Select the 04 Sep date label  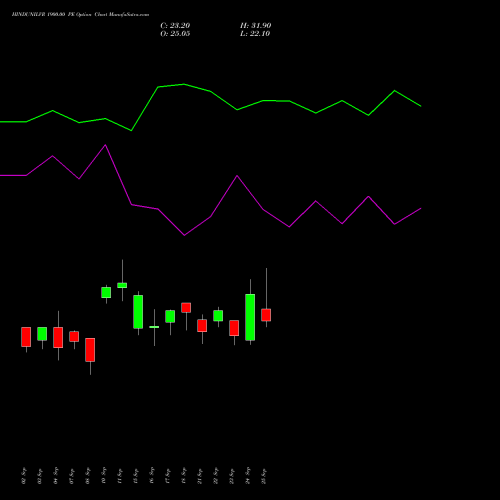coord(56,475)
